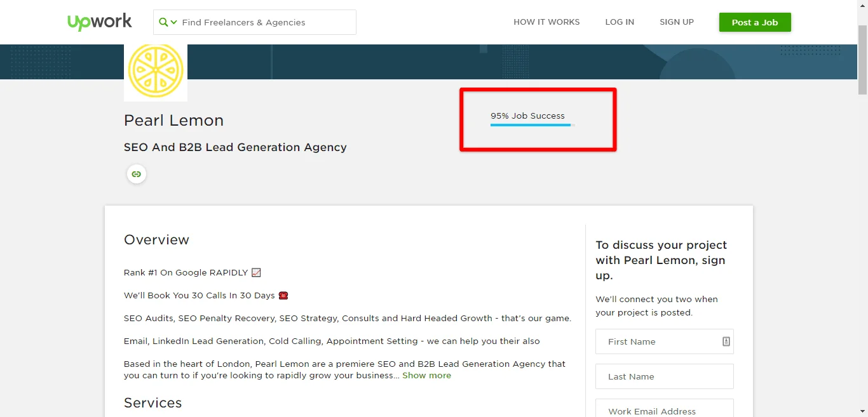This screenshot has width=868, height=417.
Task: Go to the LOG IN page
Action: tap(620, 22)
